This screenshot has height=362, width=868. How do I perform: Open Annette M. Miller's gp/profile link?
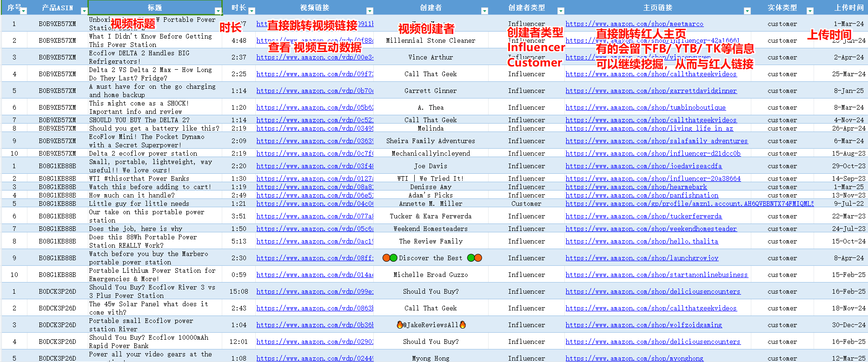[x=689, y=204]
